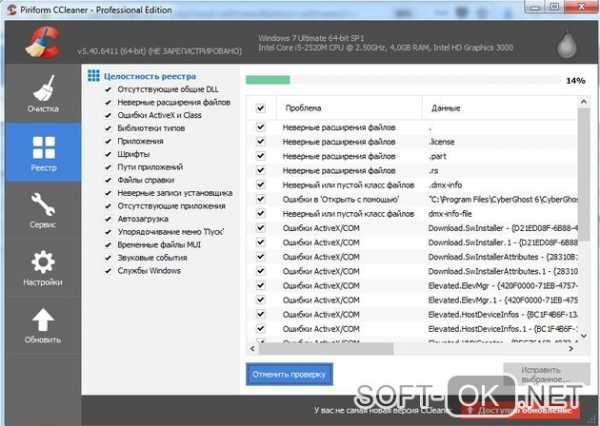This screenshot has width=600, height=426.
Task: Click the Отменить проверку button
Action: click(289, 374)
